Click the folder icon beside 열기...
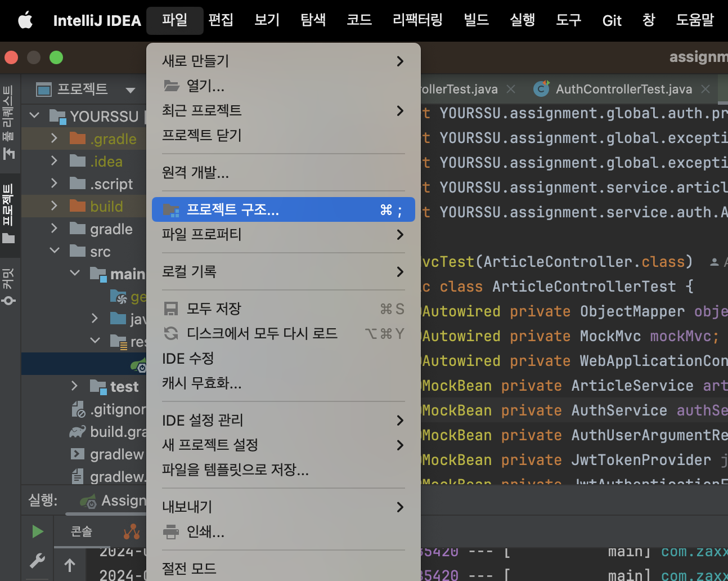728x581 pixels. [x=171, y=86]
